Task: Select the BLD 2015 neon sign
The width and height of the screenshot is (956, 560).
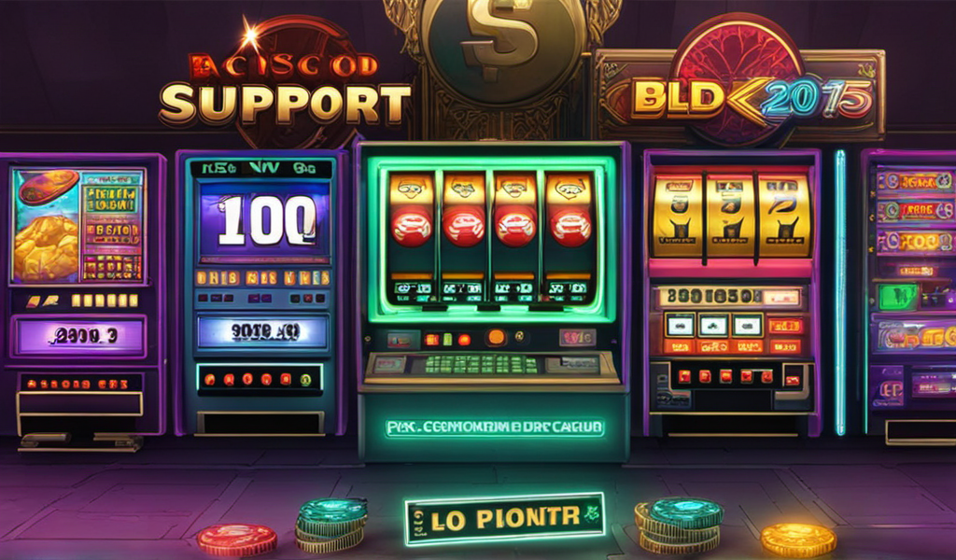Action: point(752,99)
